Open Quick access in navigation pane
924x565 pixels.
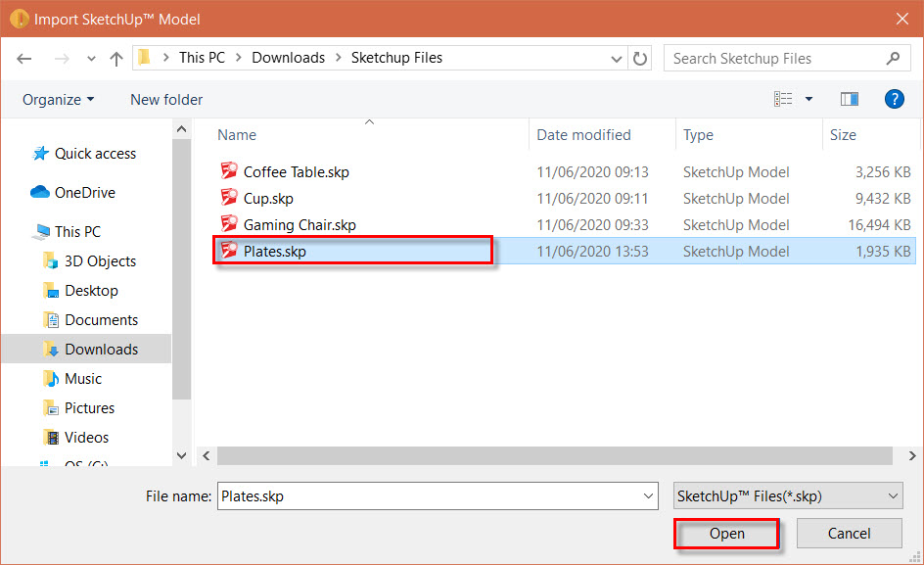[95, 154]
